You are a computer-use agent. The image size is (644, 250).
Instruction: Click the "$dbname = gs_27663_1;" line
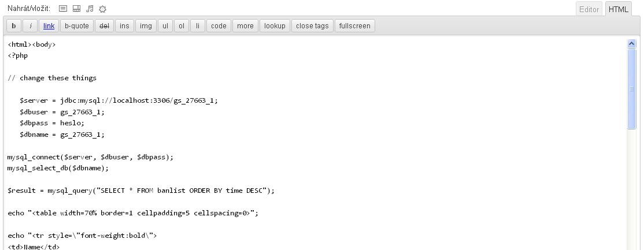[x=62, y=134]
